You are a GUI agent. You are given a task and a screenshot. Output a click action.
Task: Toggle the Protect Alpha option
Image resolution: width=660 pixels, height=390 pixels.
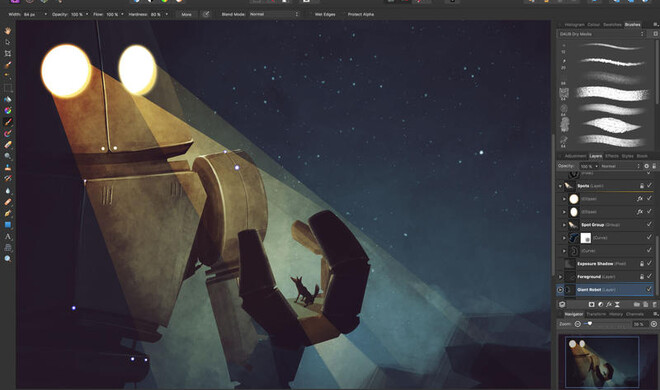361,14
